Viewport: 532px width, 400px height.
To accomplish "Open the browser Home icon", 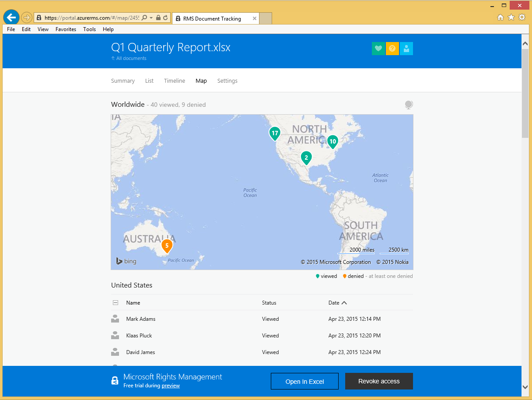I will pos(500,18).
